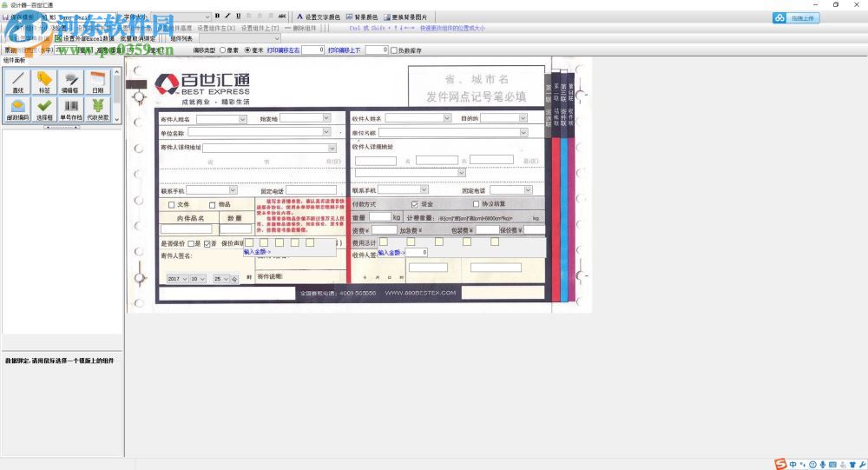Select the 日期 (date) component tool
Screen dimensions: 868x470
click(x=97, y=82)
